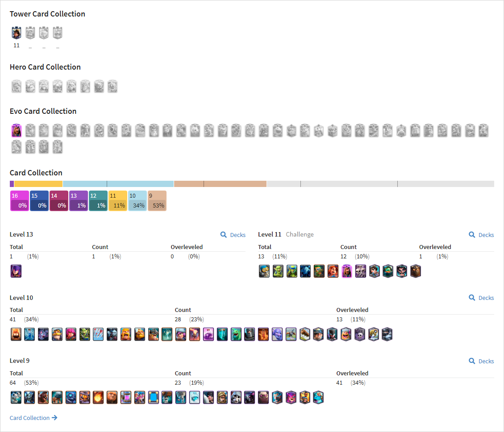Select the Skeleton Army card in Level 11
Image resolution: width=504 pixels, height=432 pixels.
361,271
